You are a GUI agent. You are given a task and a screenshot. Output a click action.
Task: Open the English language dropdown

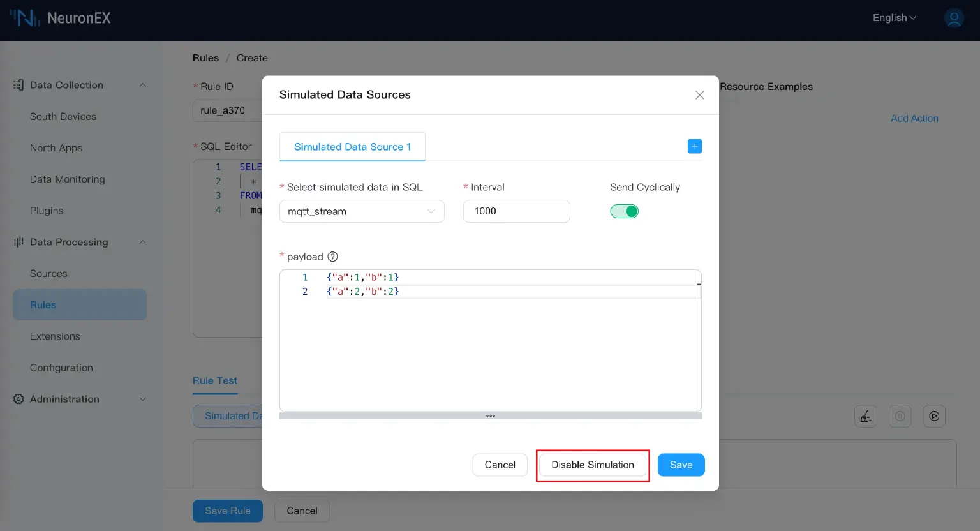tap(893, 18)
